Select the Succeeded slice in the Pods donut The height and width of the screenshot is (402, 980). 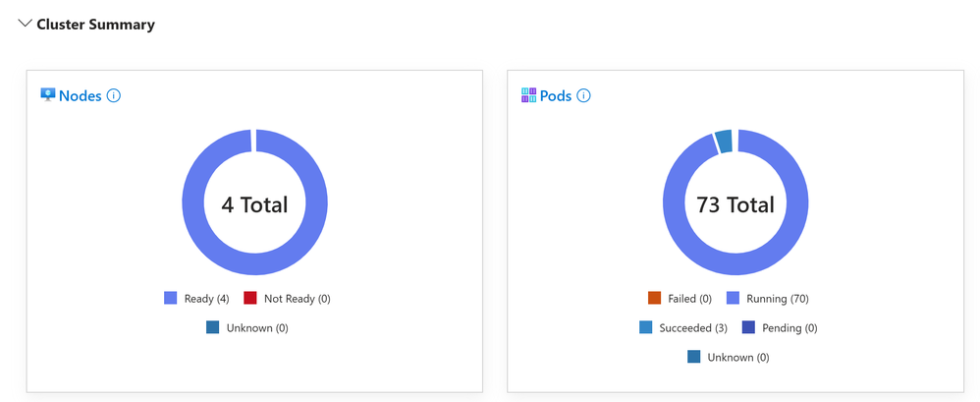tap(724, 142)
